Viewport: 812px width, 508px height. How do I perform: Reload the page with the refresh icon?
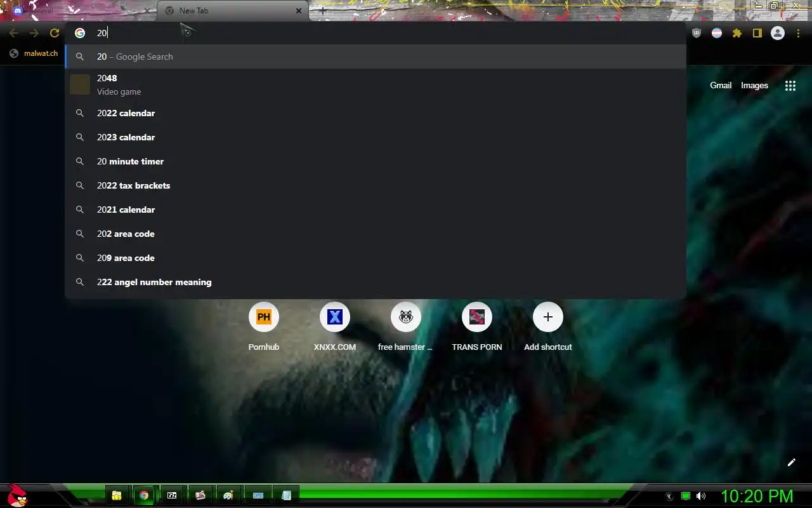[x=55, y=33]
